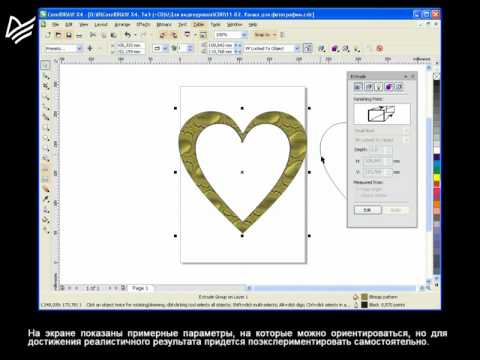Screen dimensions: 480x360
Task: Click the Print toolbar icon
Action: 79,35
